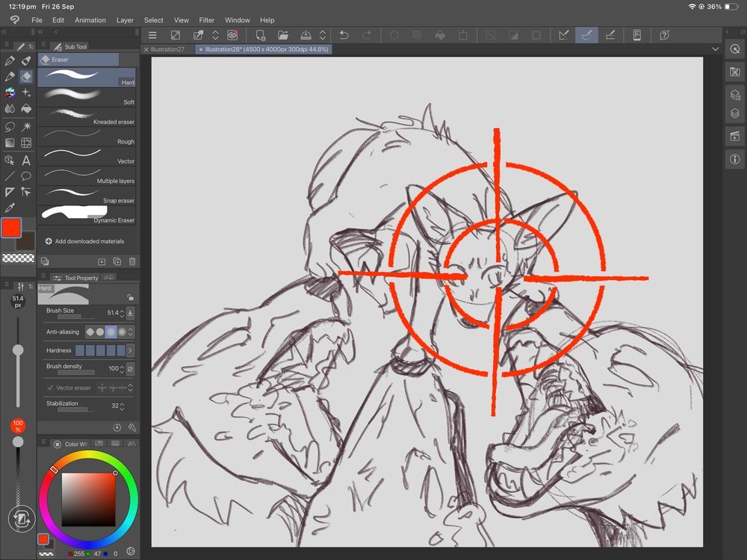The width and height of the screenshot is (747, 560).
Task: Open the Information palette icon on right
Action: click(x=735, y=159)
